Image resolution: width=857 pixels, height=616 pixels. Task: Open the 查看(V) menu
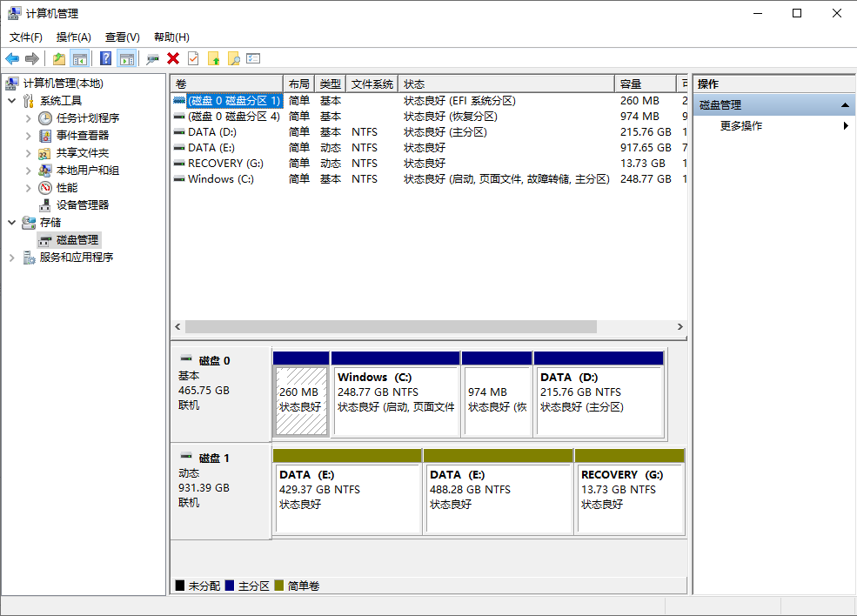point(122,37)
